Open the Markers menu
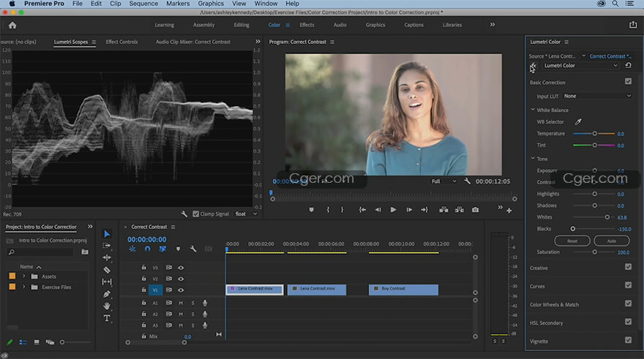Screen dimensions: 644x359 click(178, 4)
